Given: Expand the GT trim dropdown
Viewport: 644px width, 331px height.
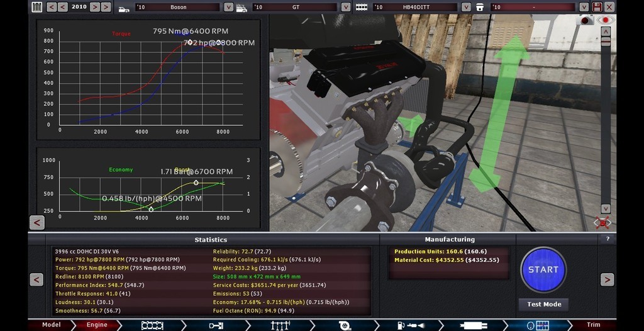Looking at the screenshot, I should (345, 7).
